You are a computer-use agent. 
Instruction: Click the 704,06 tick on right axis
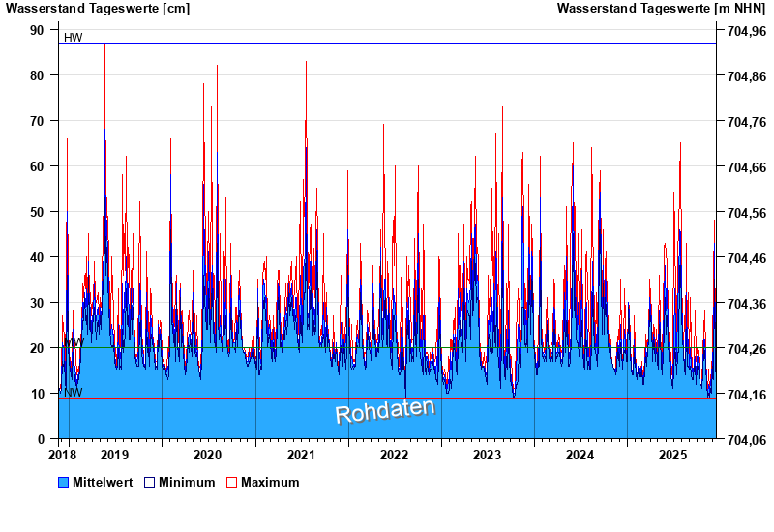746,439
